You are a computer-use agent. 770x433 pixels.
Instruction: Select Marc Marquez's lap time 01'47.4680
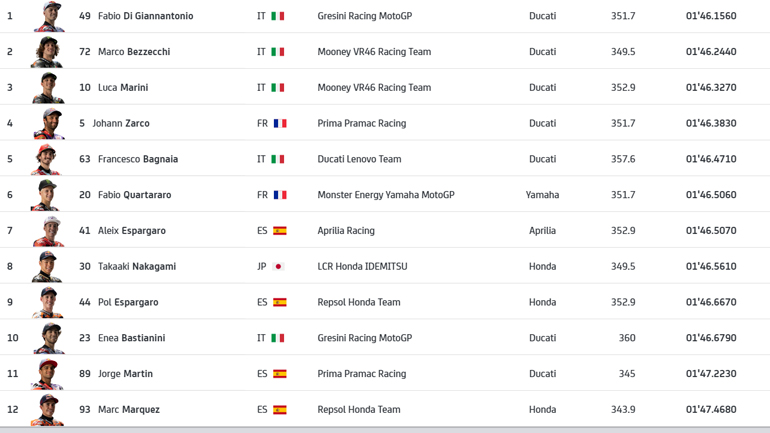point(710,410)
